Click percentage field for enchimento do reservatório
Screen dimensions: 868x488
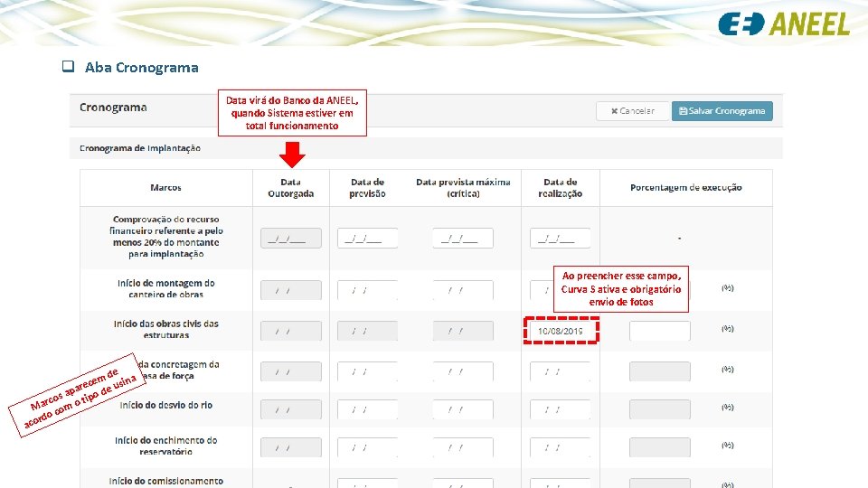[660, 447]
